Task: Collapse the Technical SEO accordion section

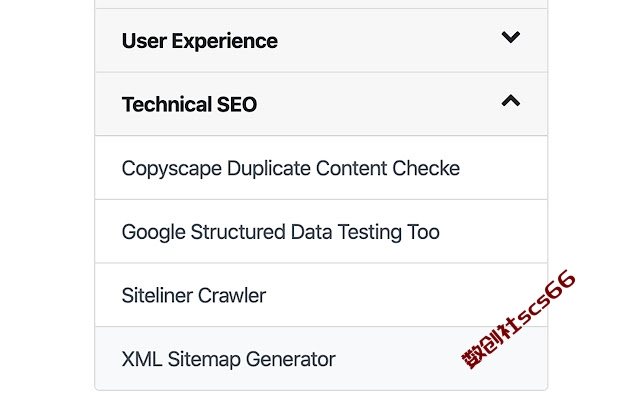Action: (x=321, y=104)
